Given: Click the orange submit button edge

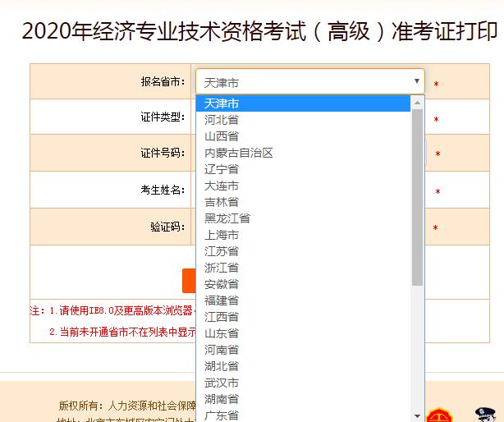Looking at the screenshot, I should pos(188,281).
